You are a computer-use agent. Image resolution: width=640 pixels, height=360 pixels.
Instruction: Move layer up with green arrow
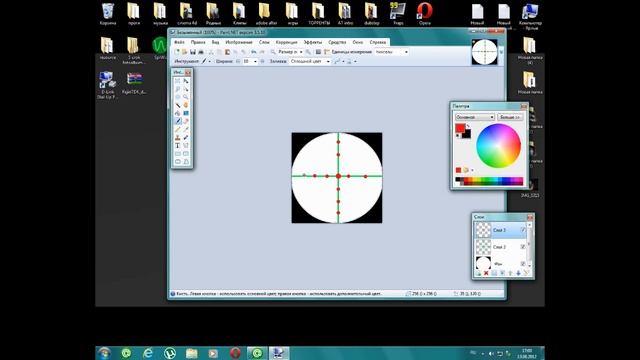pyautogui.click(x=510, y=273)
